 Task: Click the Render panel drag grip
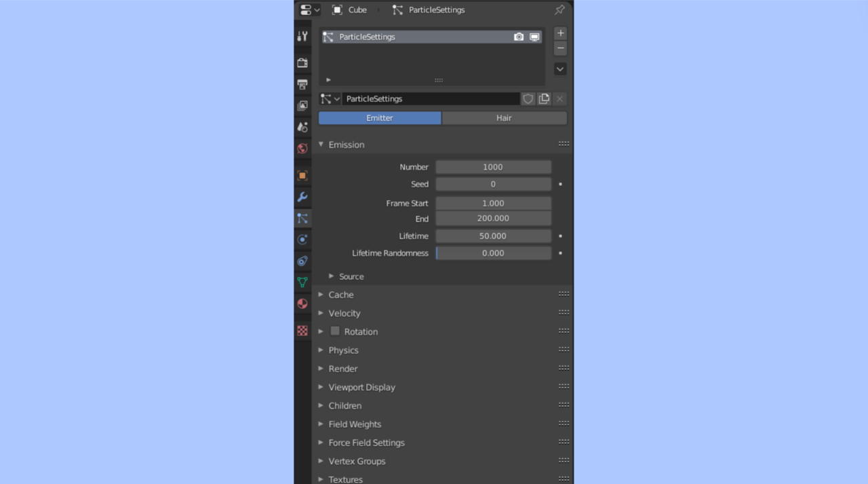pyautogui.click(x=564, y=368)
